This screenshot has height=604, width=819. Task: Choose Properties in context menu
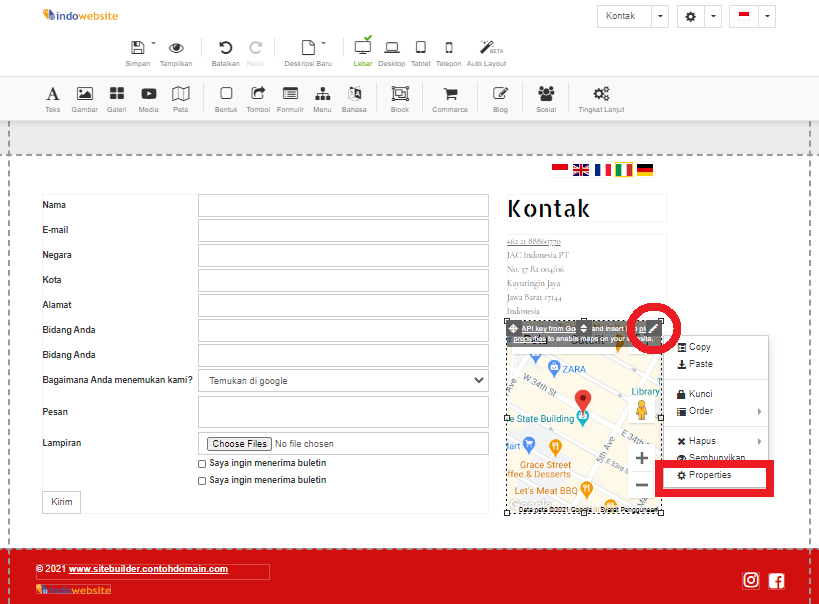(709, 475)
